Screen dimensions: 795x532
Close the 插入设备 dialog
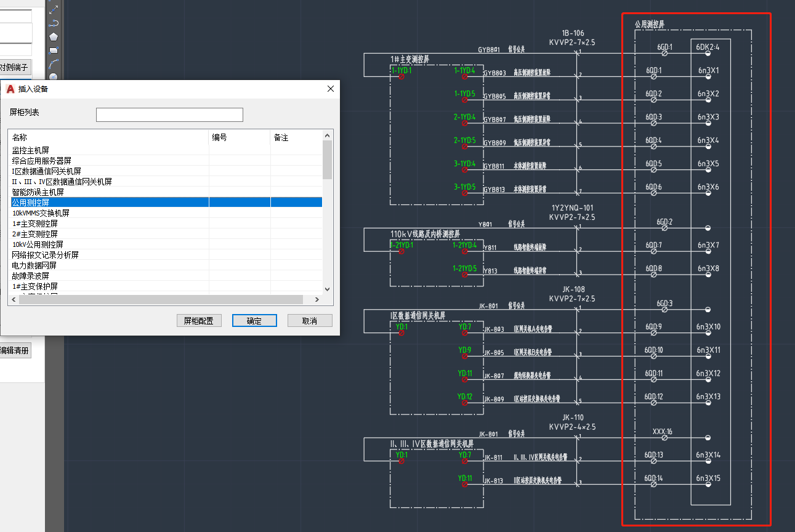tap(331, 89)
